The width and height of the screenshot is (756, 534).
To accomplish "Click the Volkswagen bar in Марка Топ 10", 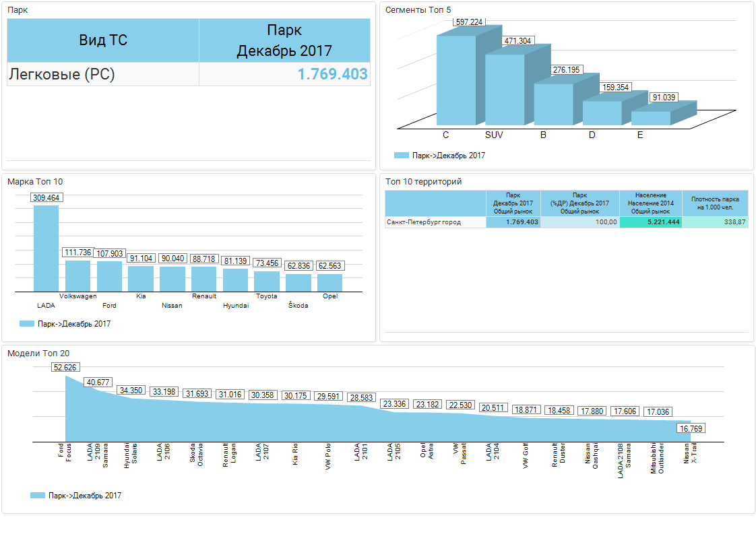I will point(77,276).
